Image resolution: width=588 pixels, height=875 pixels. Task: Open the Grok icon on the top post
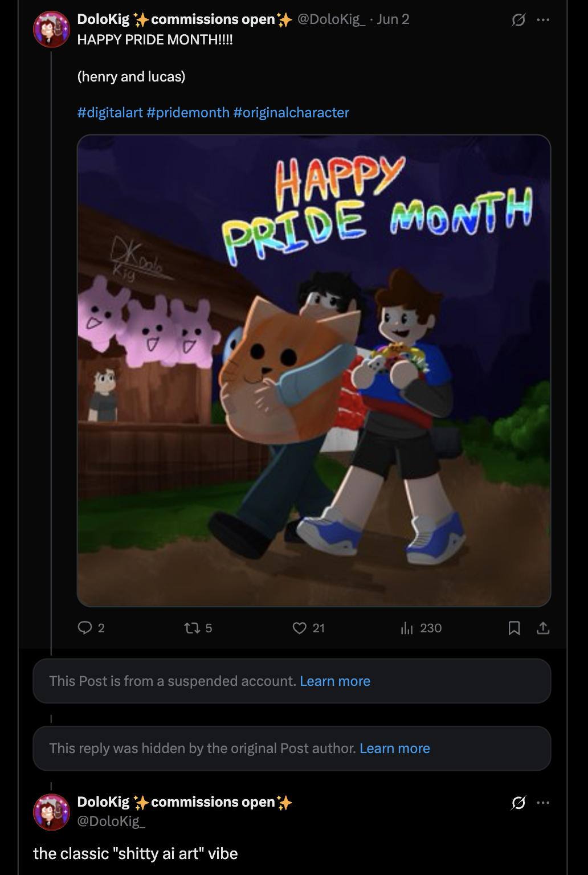coord(518,20)
